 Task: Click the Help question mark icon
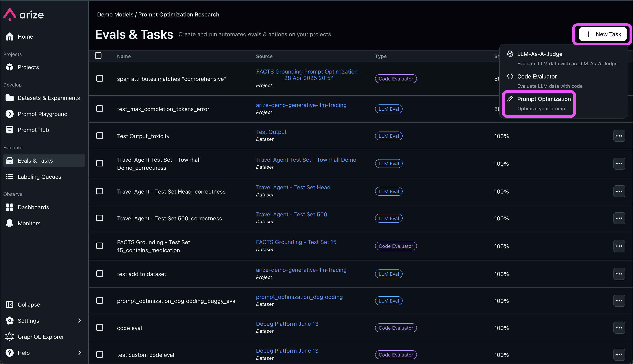(x=10, y=352)
